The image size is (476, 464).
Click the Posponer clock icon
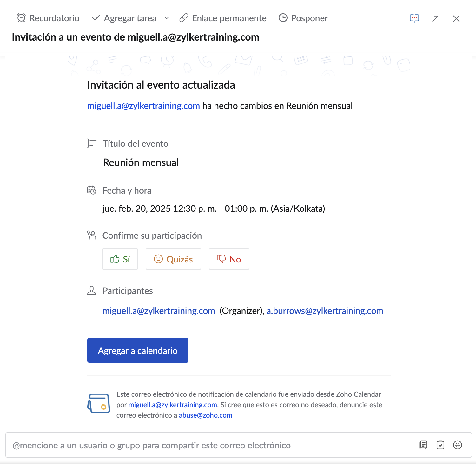(x=283, y=18)
